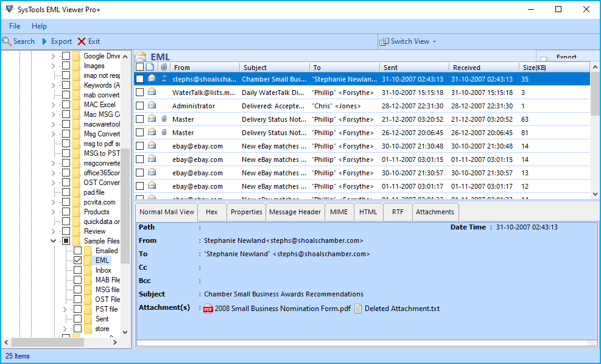Check the Administrator email row checkbox
Viewport: 601px width, 364px height.
point(139,106)
